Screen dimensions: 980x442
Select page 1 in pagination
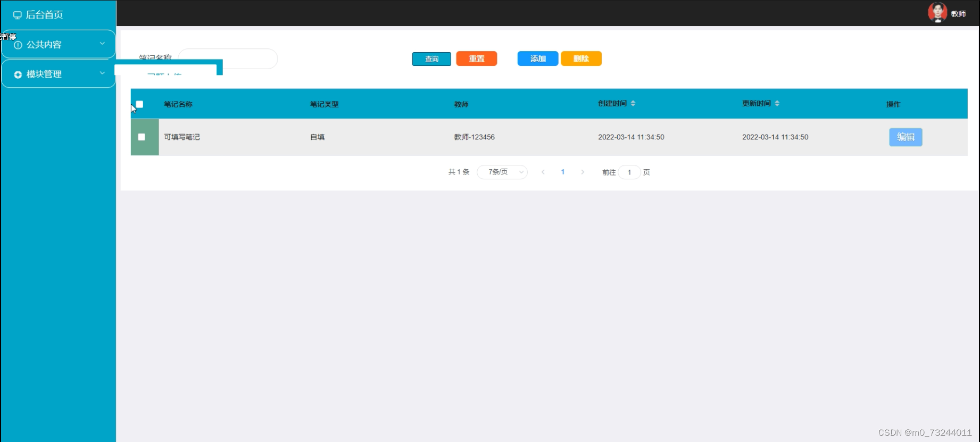coord(563,172)
